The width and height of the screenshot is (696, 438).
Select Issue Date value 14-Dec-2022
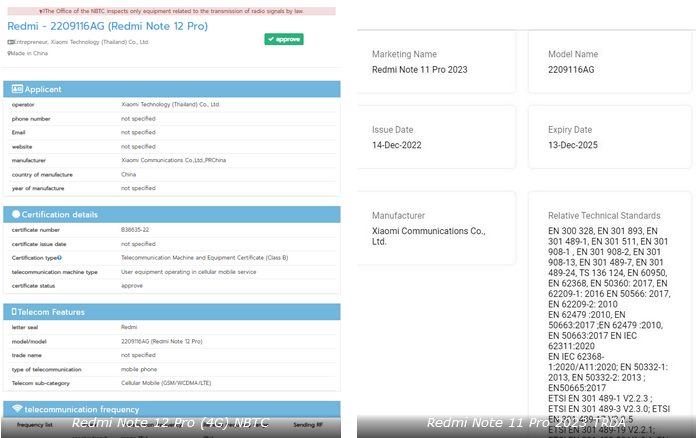click(397, 145)
